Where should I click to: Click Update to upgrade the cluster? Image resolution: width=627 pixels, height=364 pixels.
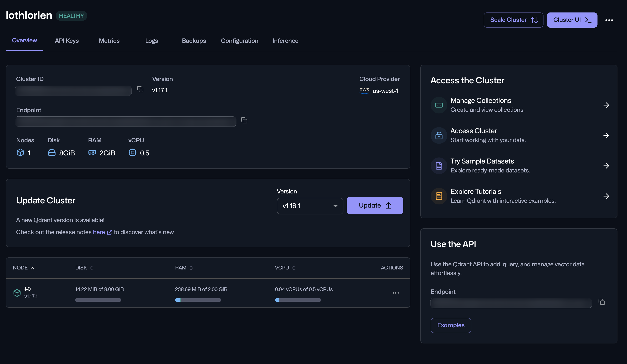pyautogui.click(x=375, y=205)
